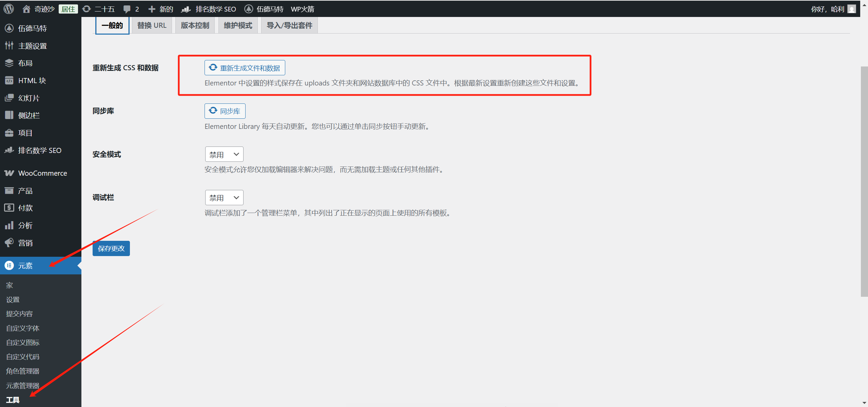Click 保存更改 to save settings
This screenshot has height=407, width=868.
click(x=111, y=248)
